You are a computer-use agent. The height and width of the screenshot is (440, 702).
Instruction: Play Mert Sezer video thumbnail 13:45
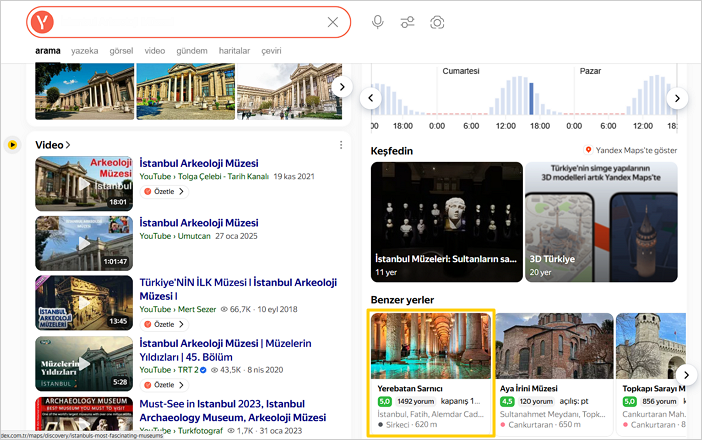pos(84,303)
